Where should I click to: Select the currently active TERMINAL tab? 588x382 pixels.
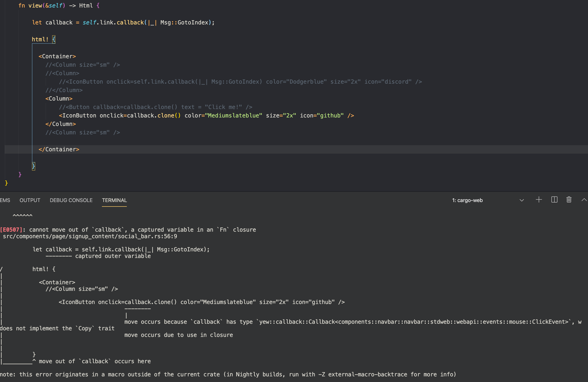click(114, 200)
